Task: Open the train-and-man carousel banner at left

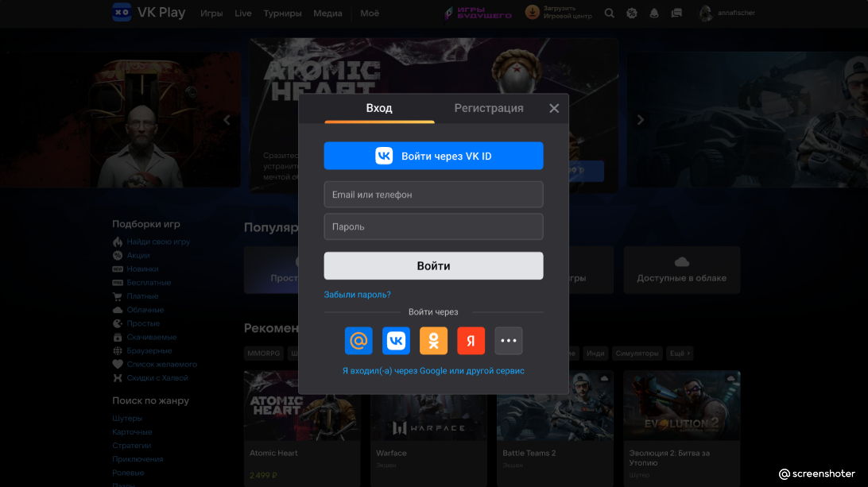Action: (120, 120)
